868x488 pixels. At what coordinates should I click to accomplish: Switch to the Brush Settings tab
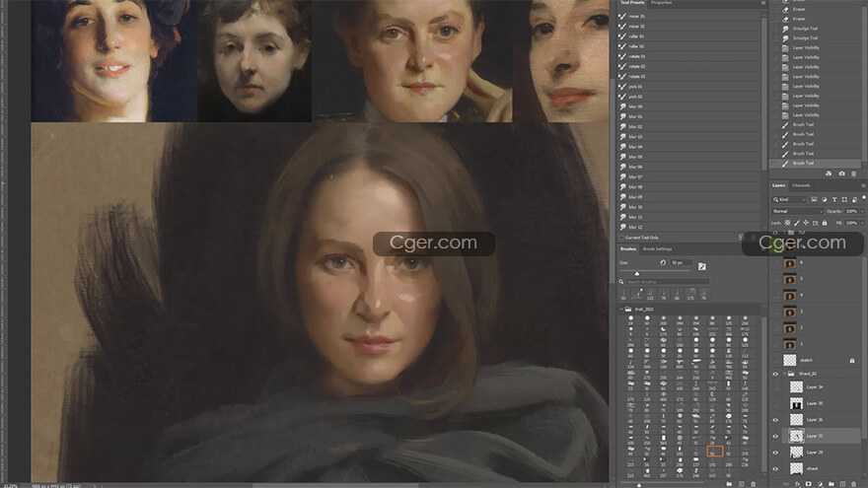point(657,249)
